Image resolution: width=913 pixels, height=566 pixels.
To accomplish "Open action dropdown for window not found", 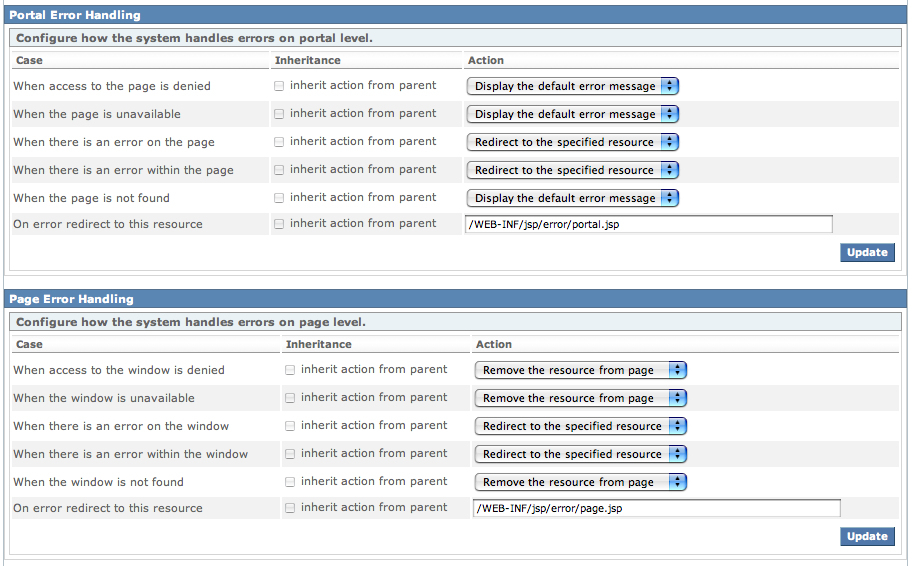I will 580,482.
